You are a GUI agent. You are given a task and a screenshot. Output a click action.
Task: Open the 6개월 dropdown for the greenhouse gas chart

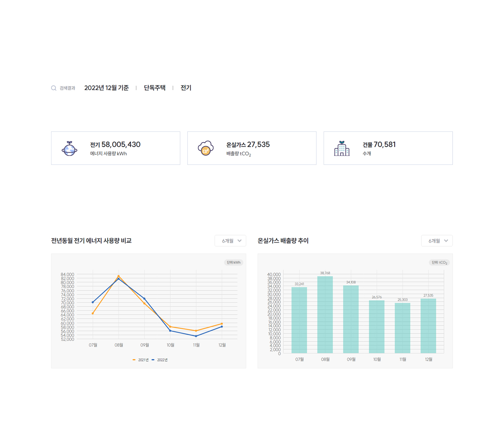point(437,241)
